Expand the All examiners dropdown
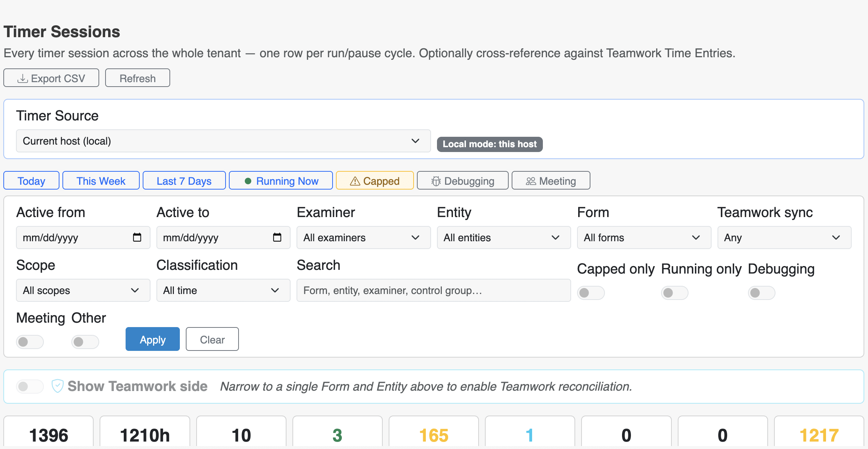 (x=363, y=238)
